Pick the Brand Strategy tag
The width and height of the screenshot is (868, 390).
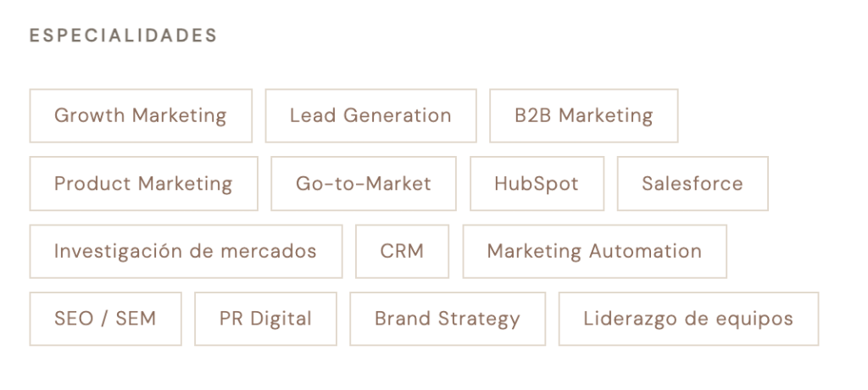tap(448, 319)
